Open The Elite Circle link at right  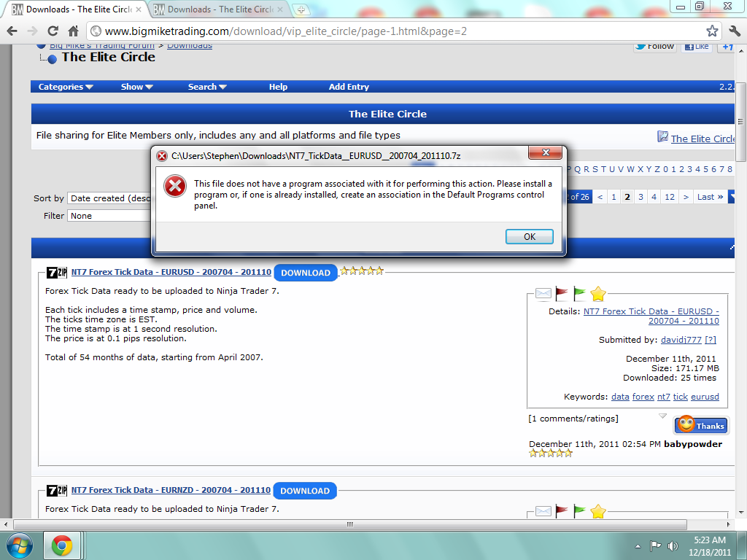click(703, 139)
